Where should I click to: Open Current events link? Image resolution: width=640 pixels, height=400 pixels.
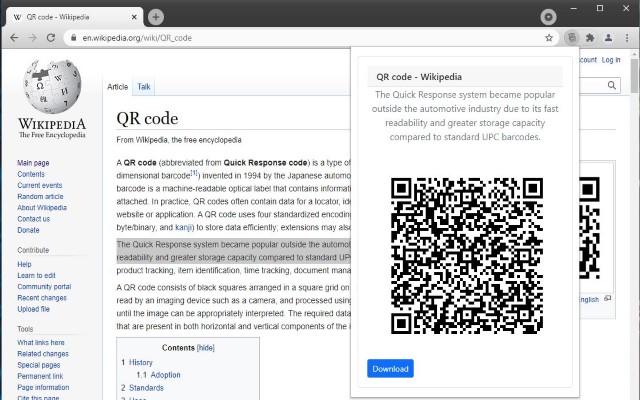pos(40,185)
